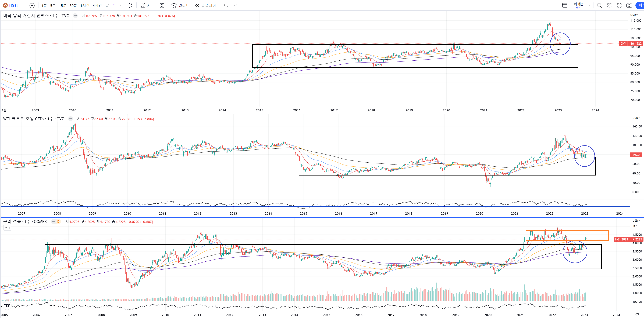Open the layout setup icon
644x318 pixels.
[564, 5]
